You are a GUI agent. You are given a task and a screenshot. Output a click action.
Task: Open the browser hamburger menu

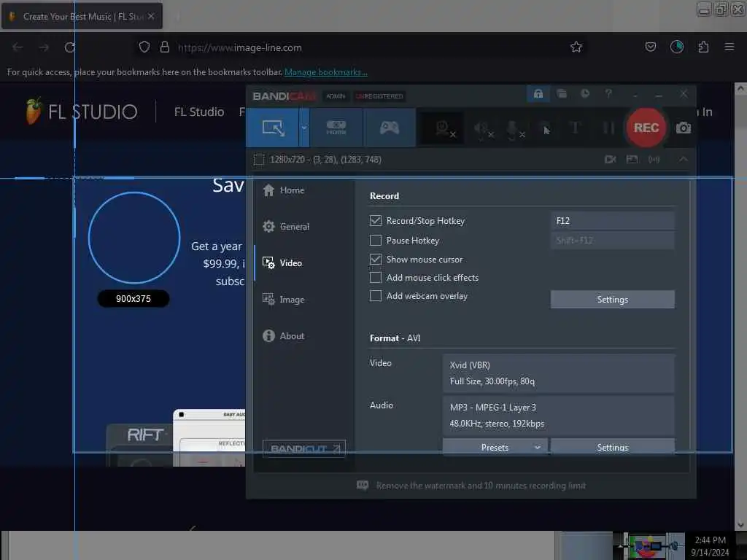pyautogui.click(x=729, y=47)
